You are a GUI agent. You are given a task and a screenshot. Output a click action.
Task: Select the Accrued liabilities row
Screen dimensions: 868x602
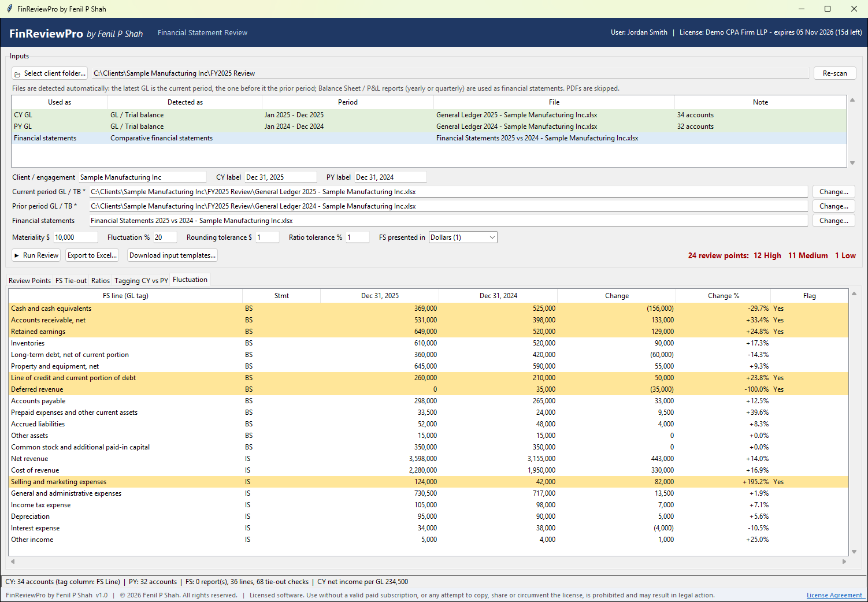coord(428,424)
